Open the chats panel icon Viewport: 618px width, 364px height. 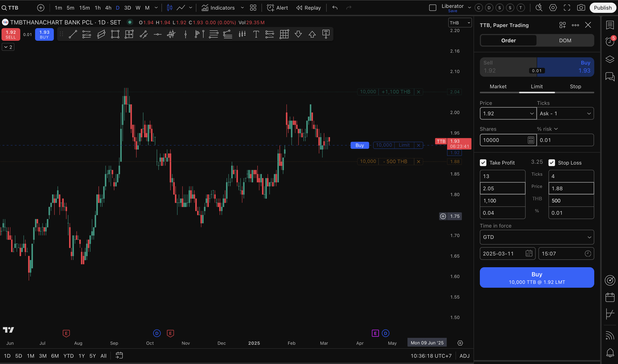point(610,77)
